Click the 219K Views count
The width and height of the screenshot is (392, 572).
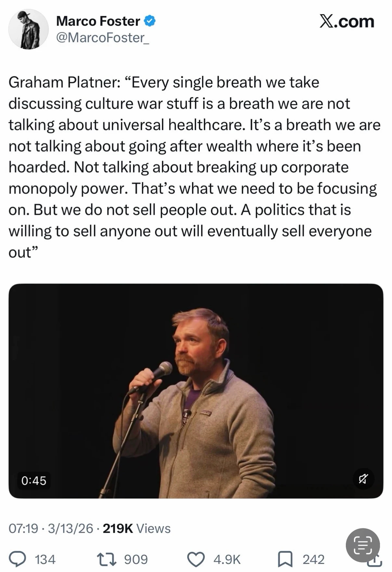point(137,528)
